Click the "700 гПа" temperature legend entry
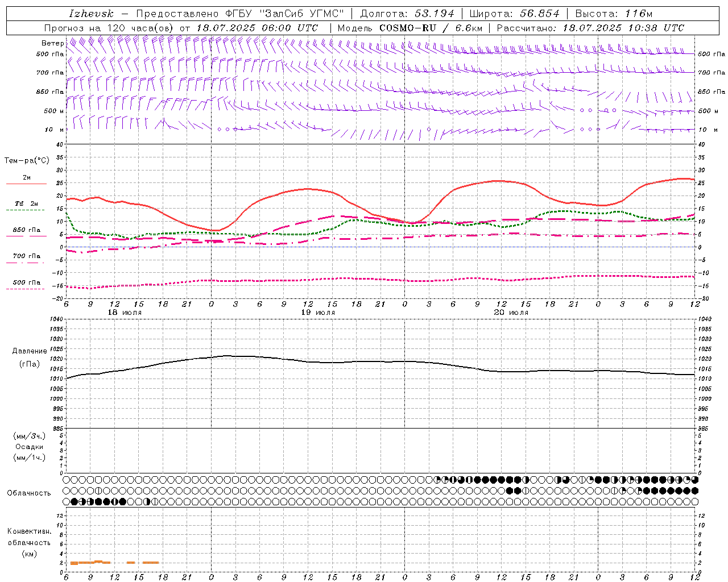This screenshot has height=582, width=728. tap(27, 256)
